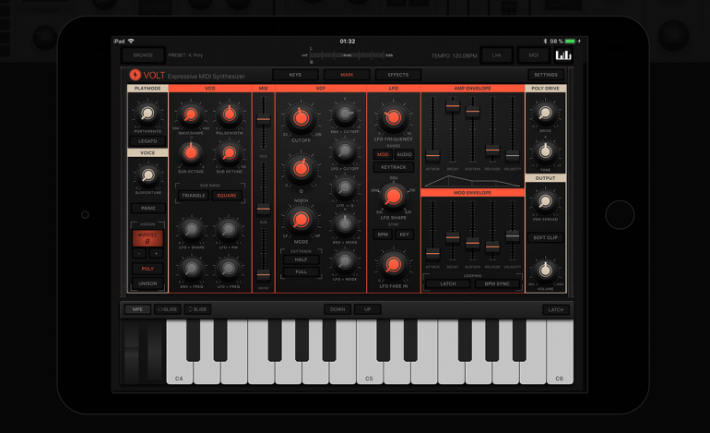710x433 pixels.
Task: Click the Waveshape knob
Action: [x=191, y=115]
